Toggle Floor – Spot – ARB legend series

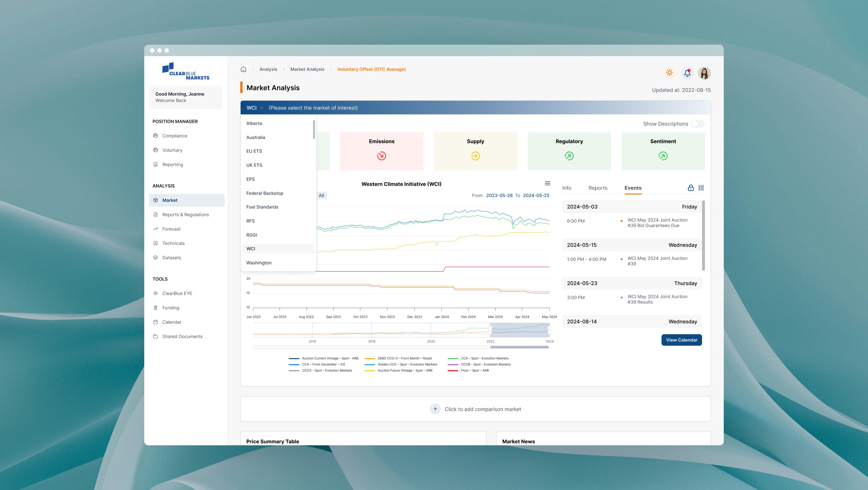click(x=475, y=370)
